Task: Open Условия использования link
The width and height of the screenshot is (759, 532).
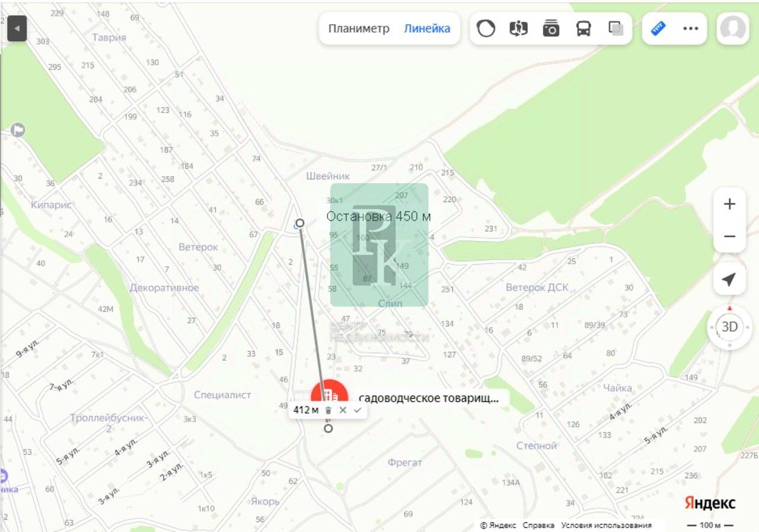Action: pyautogui.click(x=606, y=525)
